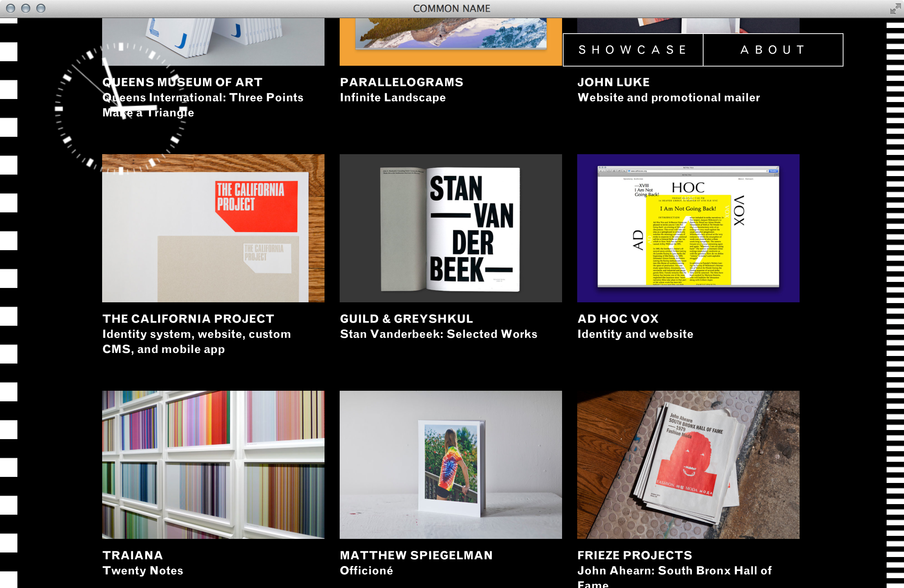Click the PARALLELOGRAMS title link
Screen dimensions: 904x588
point(401,82)
